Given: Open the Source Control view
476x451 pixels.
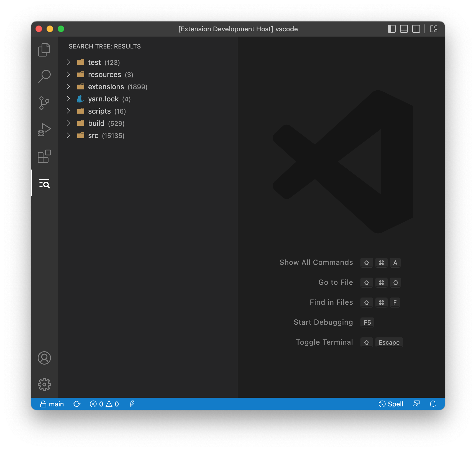Looking at the screenshot, I should point(44,103).
